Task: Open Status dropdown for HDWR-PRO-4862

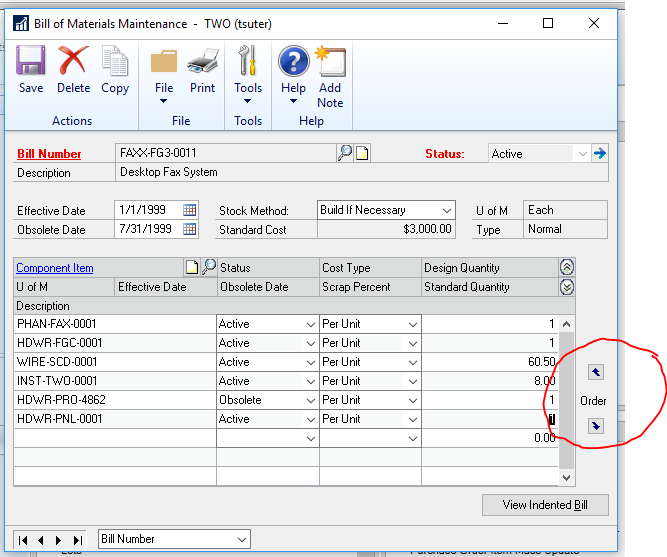Action: coord(311,400)
